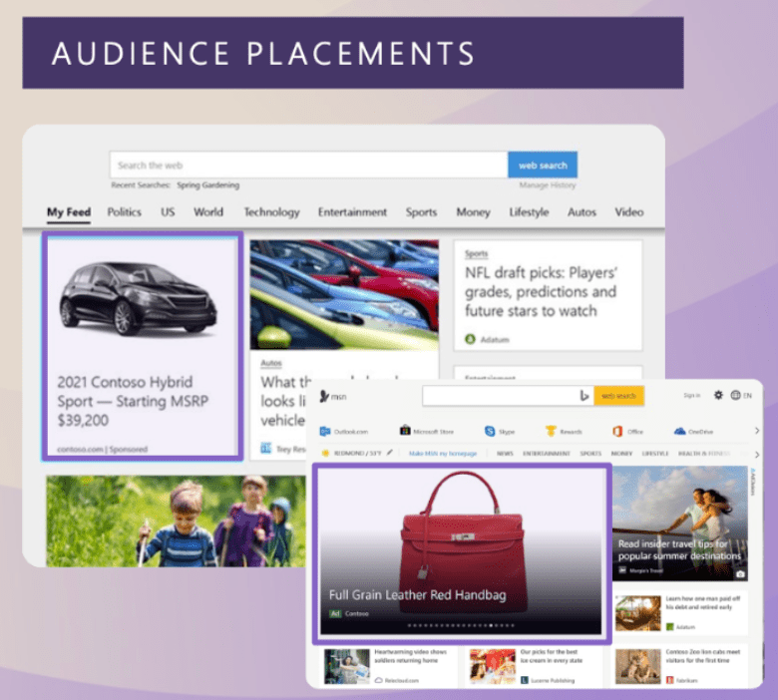Click SPORTS in the MSN category bar
This screenshot has width=778, height=700.
[x=590, y=454]
